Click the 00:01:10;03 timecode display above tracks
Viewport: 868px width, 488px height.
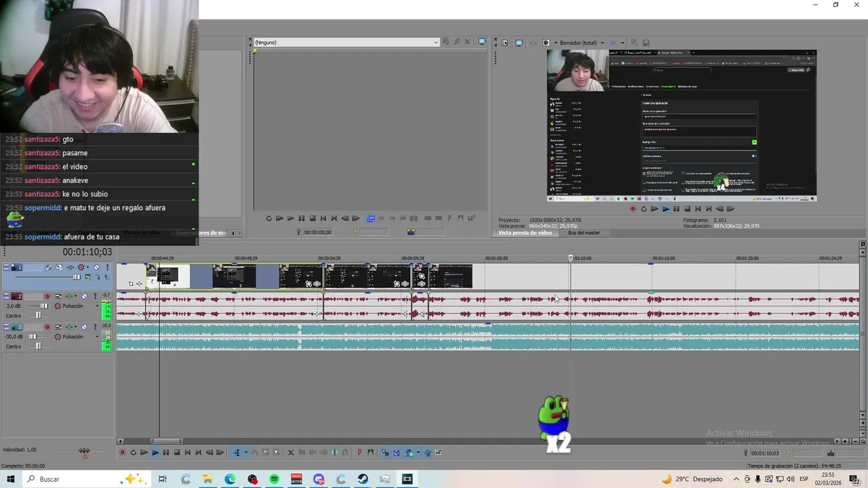point(87,252)
